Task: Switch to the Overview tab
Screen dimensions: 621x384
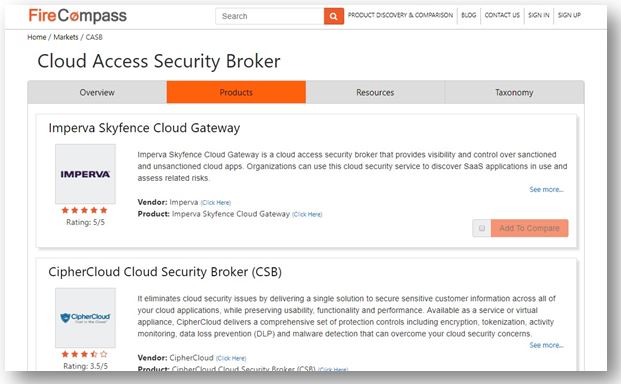Action: [x=97, y=92]
